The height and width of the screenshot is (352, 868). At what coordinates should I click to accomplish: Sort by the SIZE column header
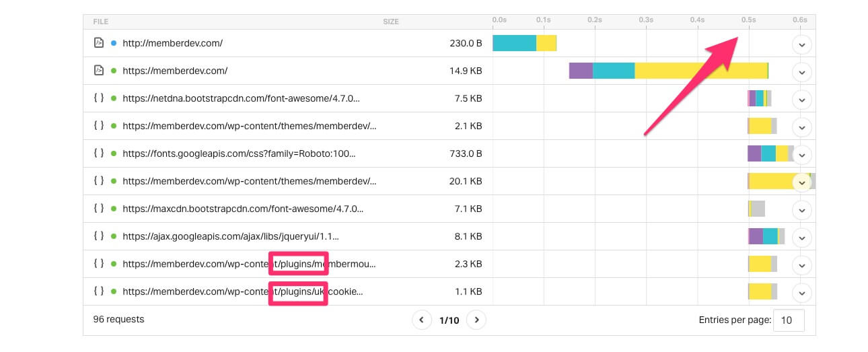pos(391,22)
